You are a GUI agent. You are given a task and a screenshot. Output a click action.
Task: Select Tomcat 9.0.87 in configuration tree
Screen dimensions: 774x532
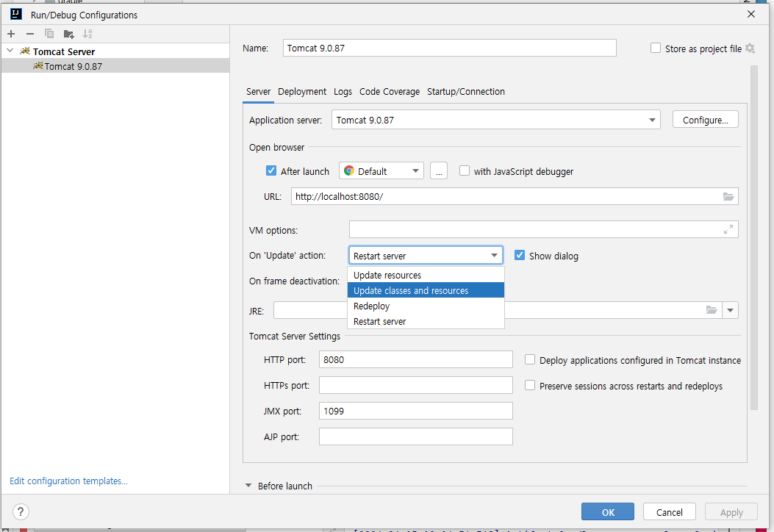tap(115, 65)
